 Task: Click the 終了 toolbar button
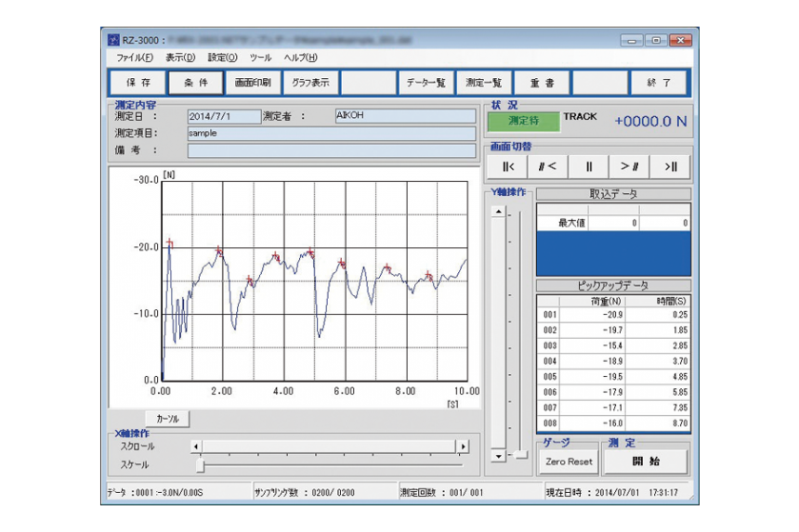click(x=659, y=83)
